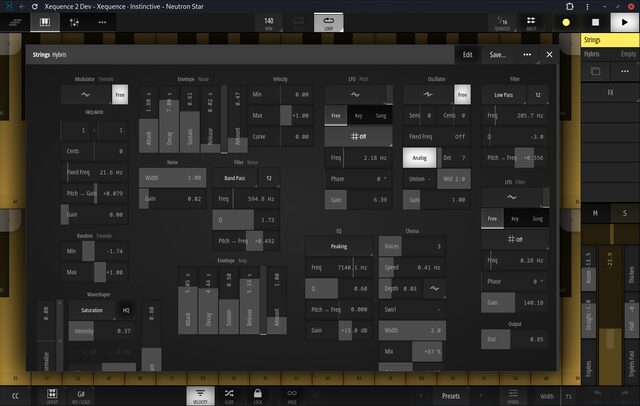Open the G# key scale selector
640x406 pixels.
point(81,396)
